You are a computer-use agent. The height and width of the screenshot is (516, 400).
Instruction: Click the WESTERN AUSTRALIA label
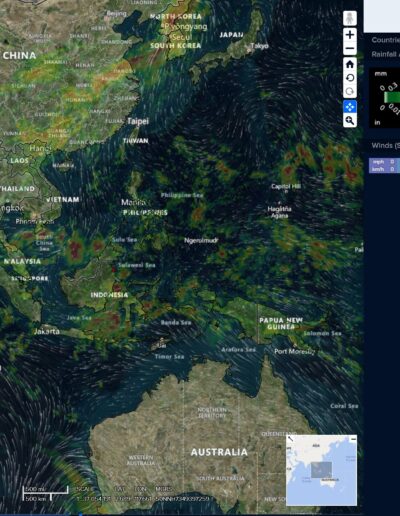(x=141, y=460)
